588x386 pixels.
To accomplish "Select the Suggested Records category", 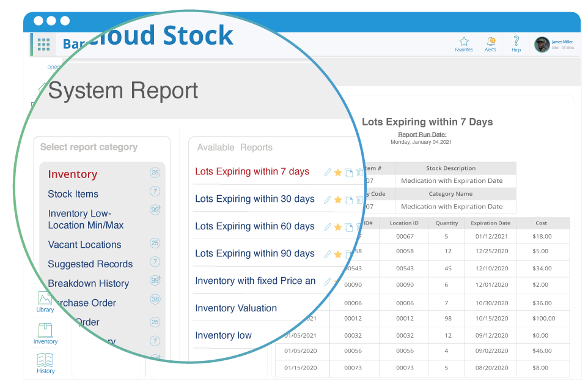I will click(90, 264).
